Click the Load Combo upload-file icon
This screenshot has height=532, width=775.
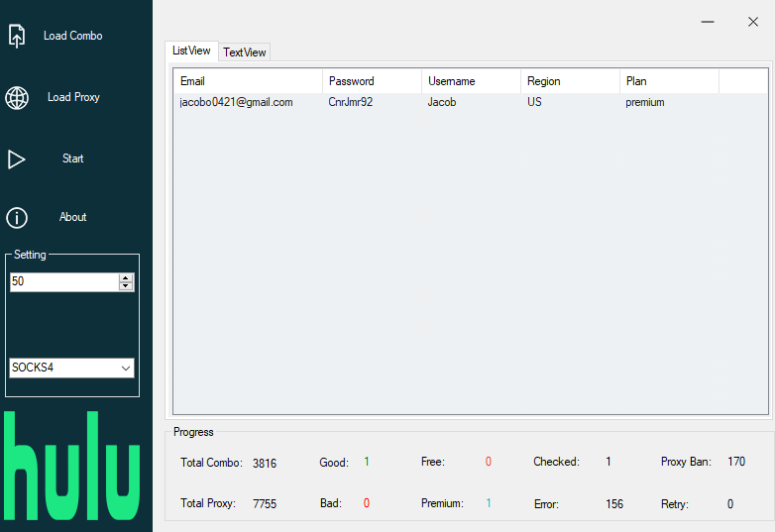(x=17, y=36)
